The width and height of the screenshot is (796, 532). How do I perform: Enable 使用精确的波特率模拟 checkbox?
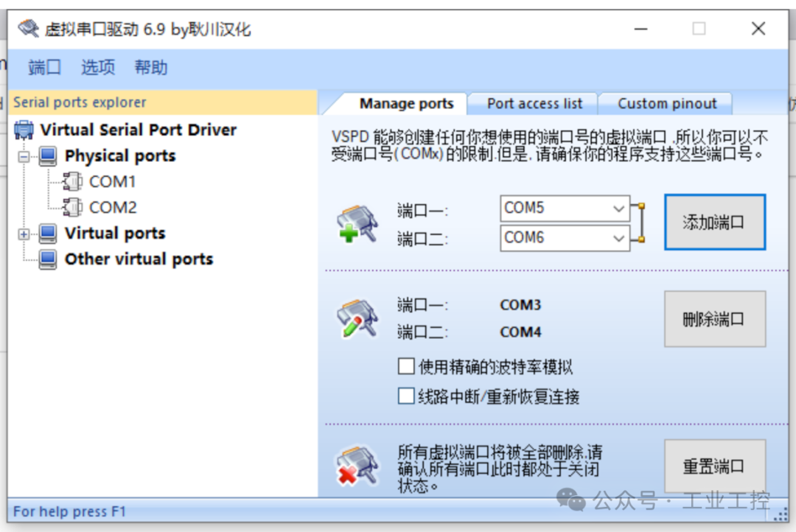click(x=406, y=366)
